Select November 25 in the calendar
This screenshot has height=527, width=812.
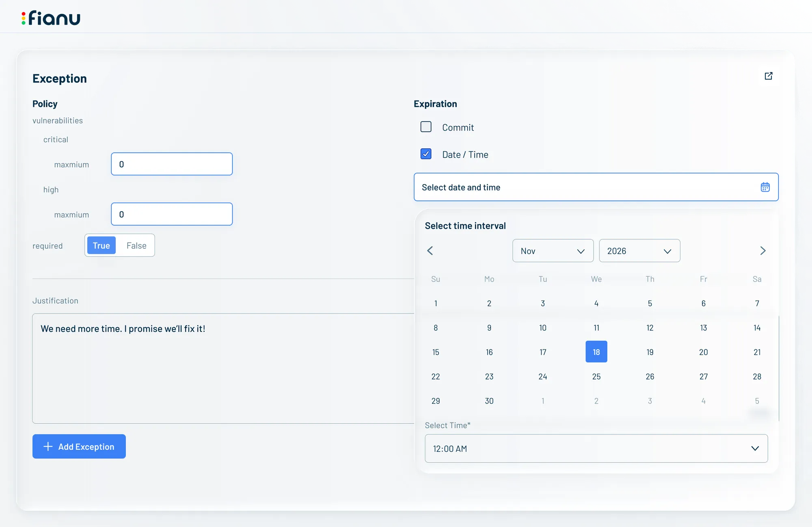[x=596, y=376]
